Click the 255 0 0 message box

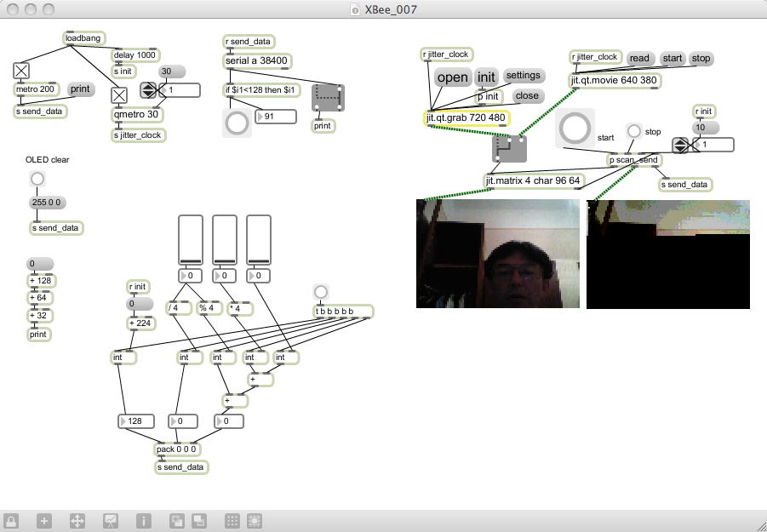pos(48,203)
